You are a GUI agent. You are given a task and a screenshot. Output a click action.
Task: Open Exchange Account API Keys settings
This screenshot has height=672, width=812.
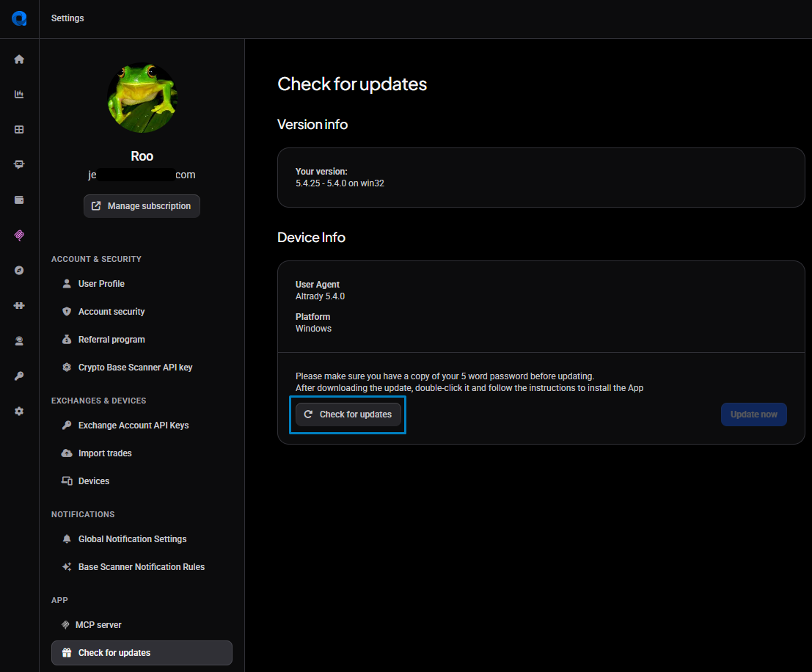142,426
